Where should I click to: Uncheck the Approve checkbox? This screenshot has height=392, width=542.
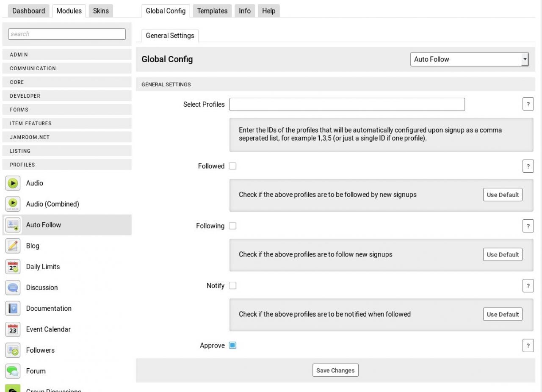(x=232, y=345)
